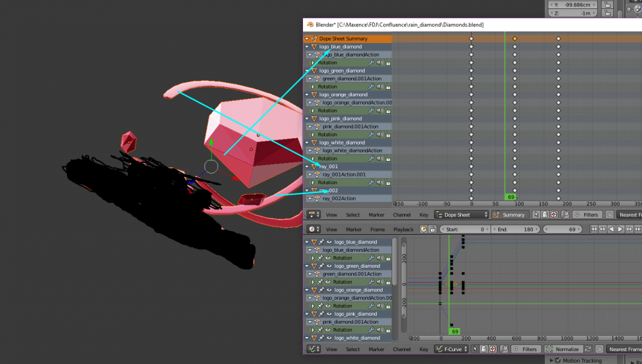The width and height of the screenshot is (642, 364).
Task: Open the Playback menu in timeline
Action: click(x=403, y=229)
